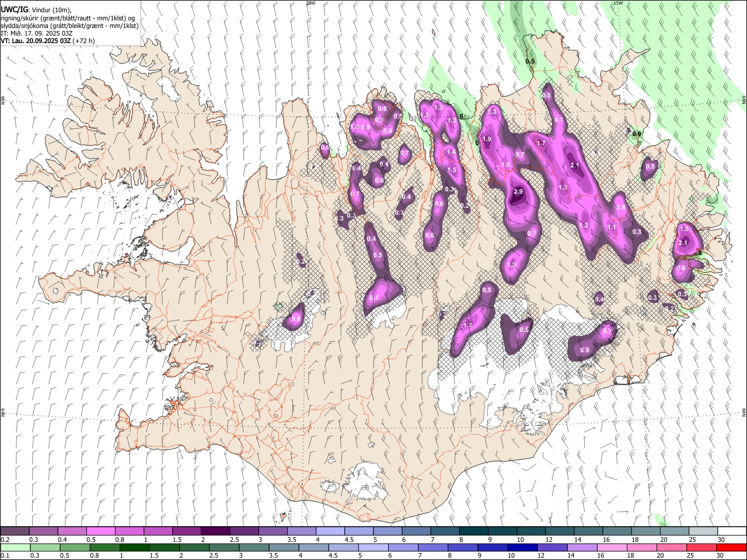Click the dark green swatch labeled 1 in the bottom row
747x560 pixels.
click(135, 548)
